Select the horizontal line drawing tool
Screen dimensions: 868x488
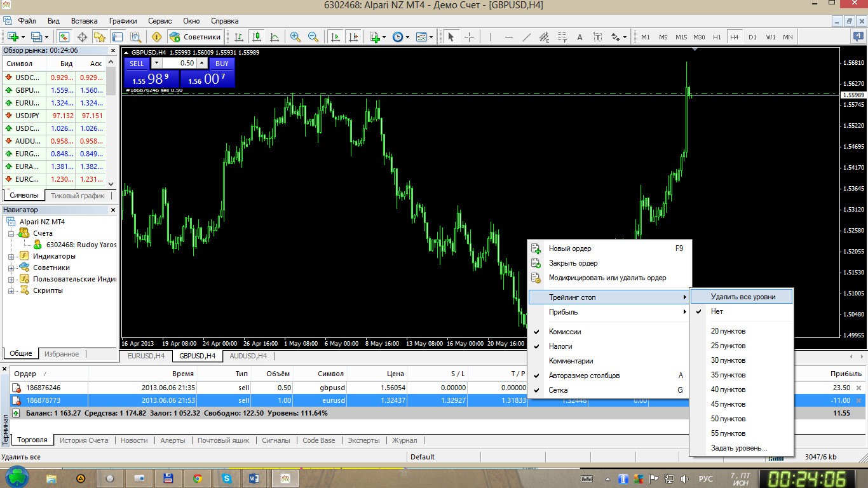508,37
